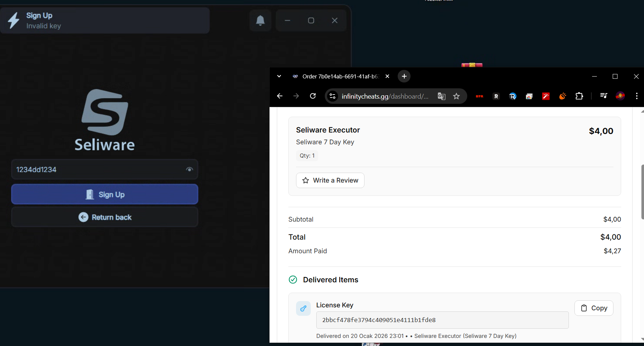Click the Return back button
644x346 pixels.
(105, 217)
